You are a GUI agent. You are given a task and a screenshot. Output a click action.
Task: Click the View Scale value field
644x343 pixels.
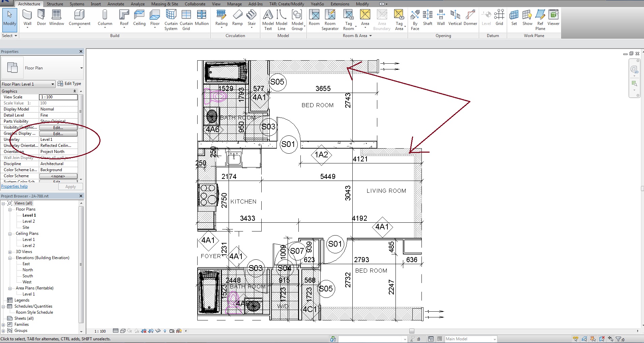[58, 97]
